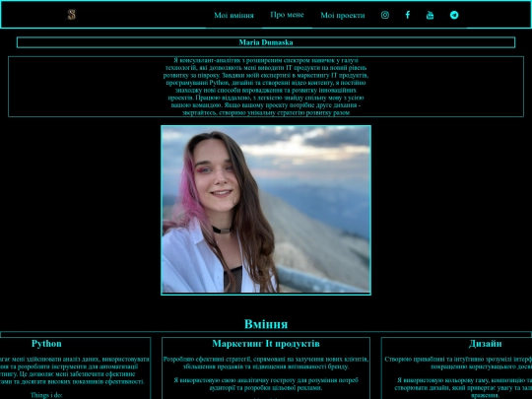Click the Вміння section heading

(x=266, y=324)
